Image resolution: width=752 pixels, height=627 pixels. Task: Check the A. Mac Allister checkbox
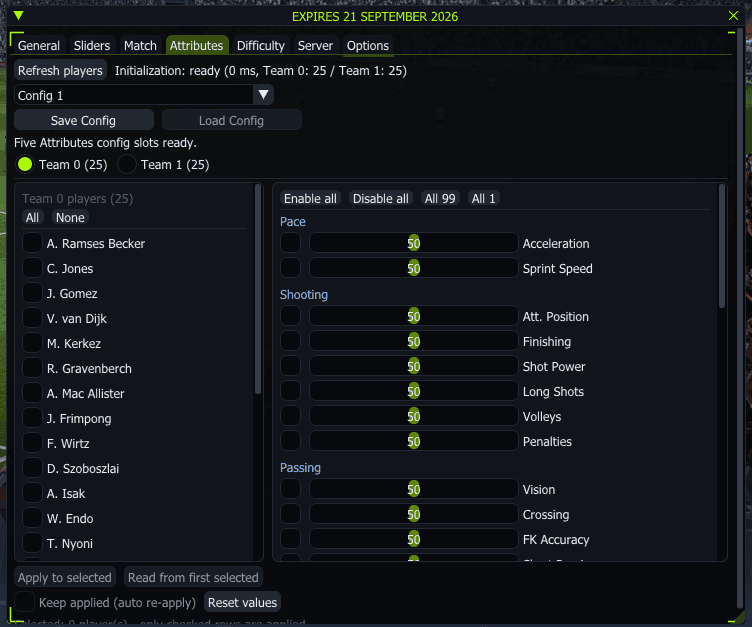(x=32, y=392)
